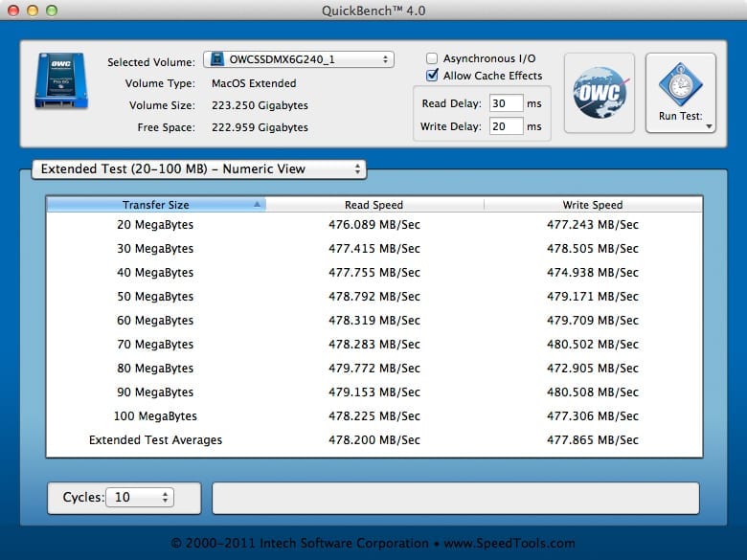This screenshot has width=747, height=560.
Task: Click the OWC globe logo button
Action: click(599, 93)
